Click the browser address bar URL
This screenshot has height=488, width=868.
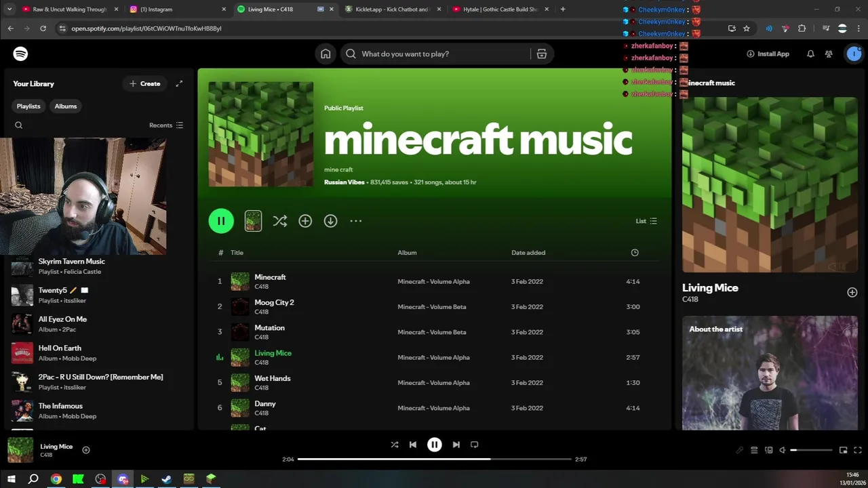click(x=146, y=28)
